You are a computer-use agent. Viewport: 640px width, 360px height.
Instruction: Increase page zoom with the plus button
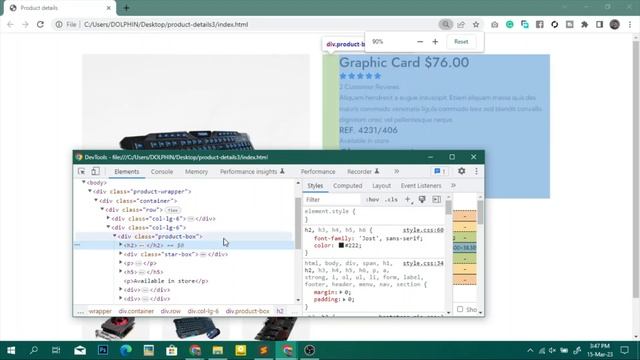435,42
